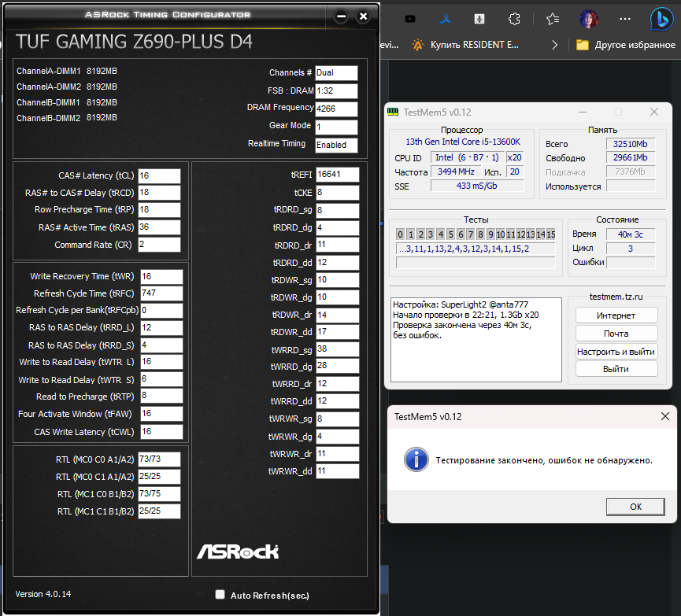Click the blue Edge toolbar extension icon
681x616 pixels.
point(445,19)
